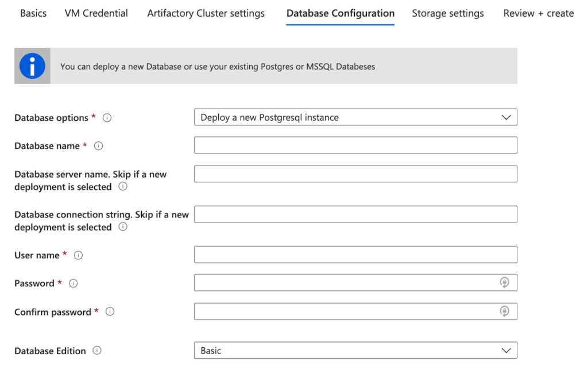The width and height of the screenshot is (588, 372).
Task: Open the VM Credential tab
Action: click(96, 13)
